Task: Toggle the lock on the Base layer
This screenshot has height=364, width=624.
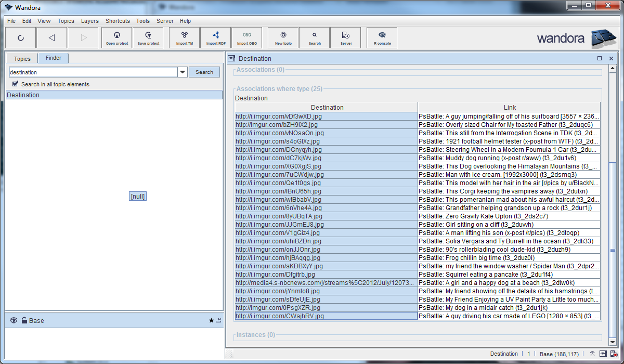Action: [x=24, y=321]
